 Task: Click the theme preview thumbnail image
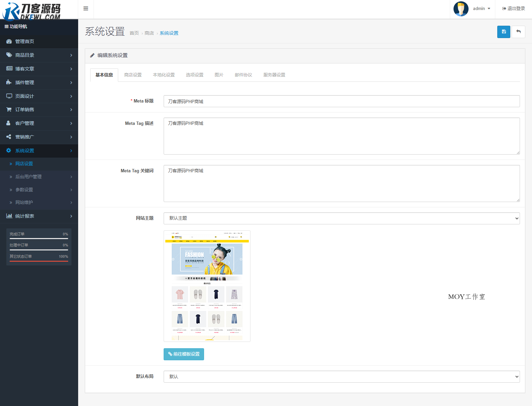coord(207,286)
